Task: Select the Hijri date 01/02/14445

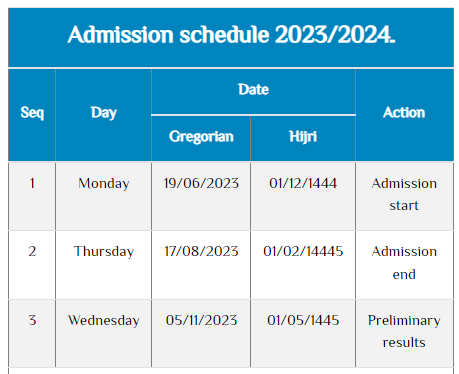Action: click(x=303, y=251)
